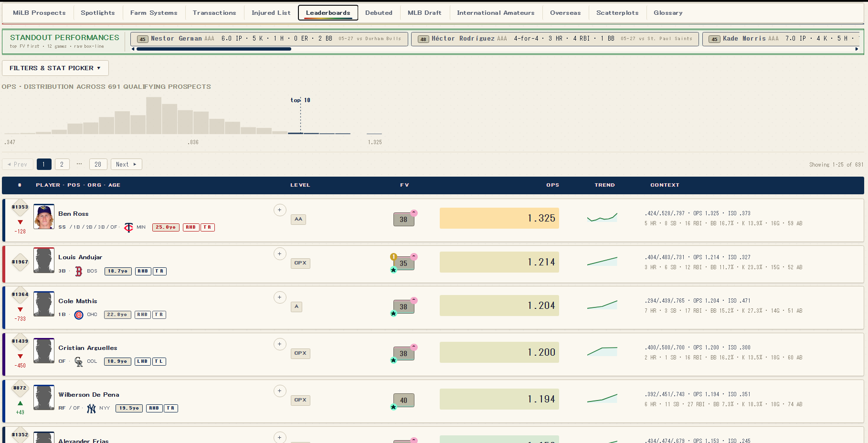
Task: Click the top 10 marker on the distribution
Action: 300,100
